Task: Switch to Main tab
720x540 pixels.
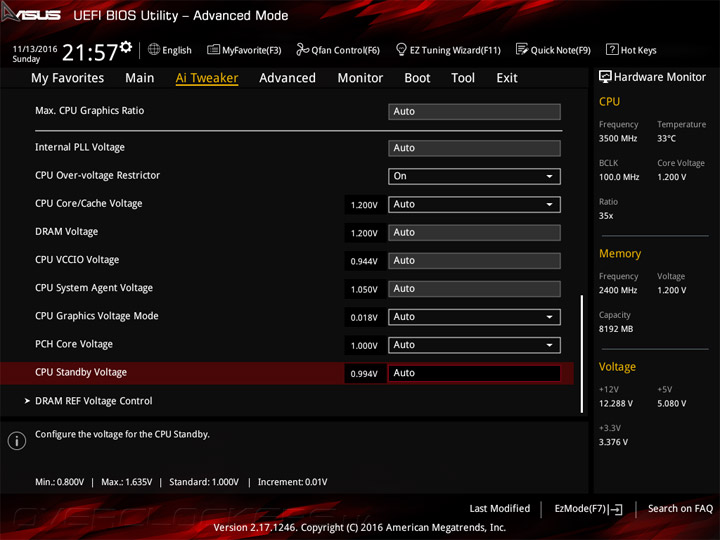Action: coord(140,78)
